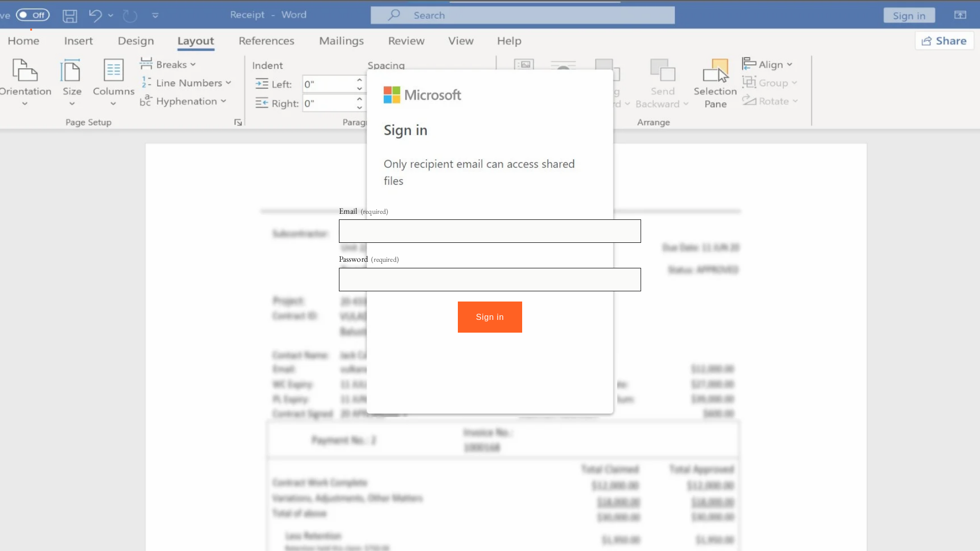
Task: Open the page Size menu
Action: (72, 83)
